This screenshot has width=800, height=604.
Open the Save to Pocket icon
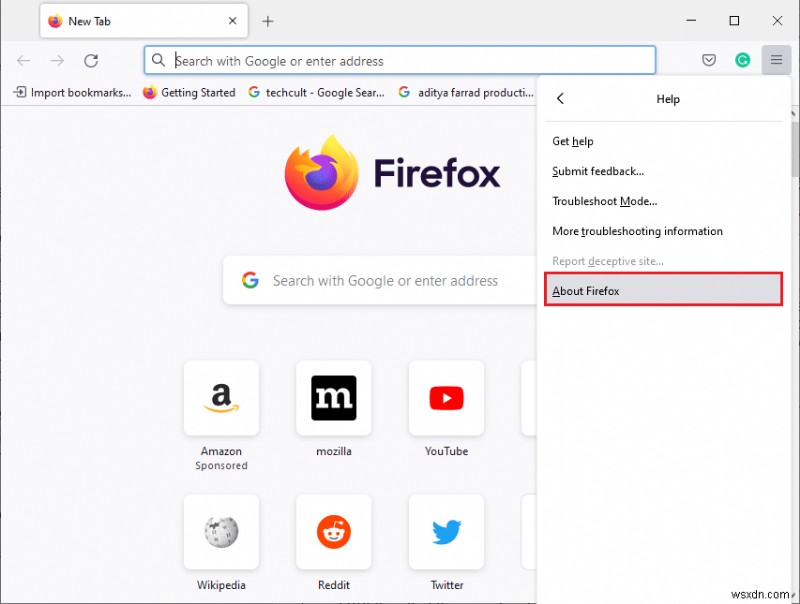point(709,60)
